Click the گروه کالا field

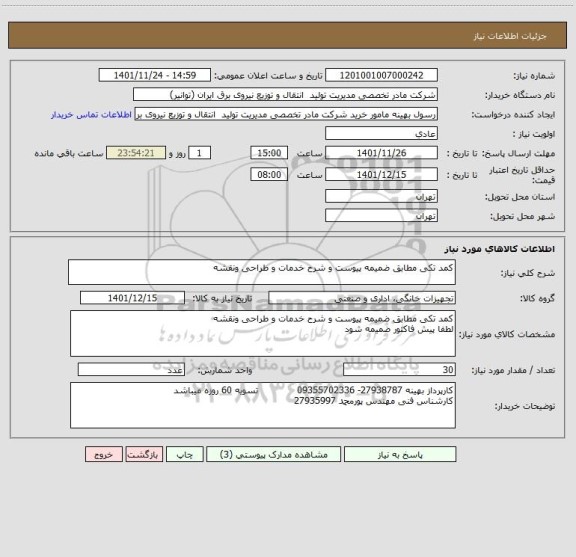tap(362, 298)
